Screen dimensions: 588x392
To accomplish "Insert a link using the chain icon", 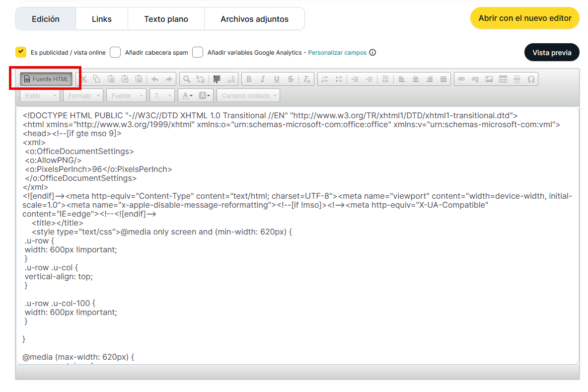I will (x=461, y=79).
